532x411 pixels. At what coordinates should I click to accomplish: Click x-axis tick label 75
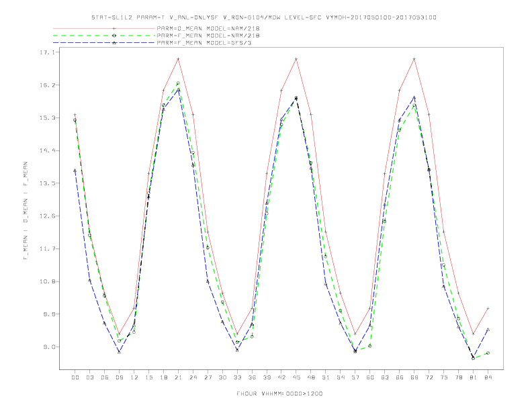pos(444,377)
